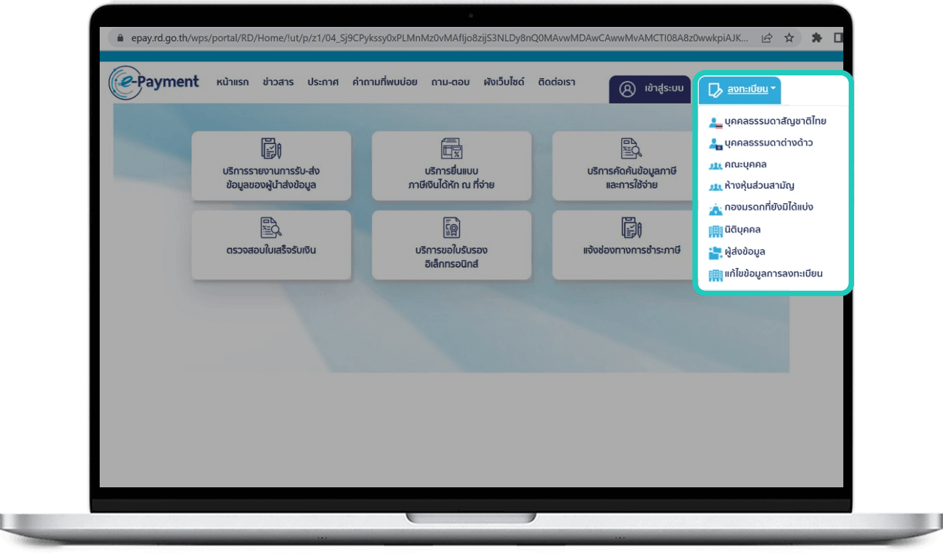Toggle the ลงทะเบียน dropdown arrow caret
The image size is (943, 560).
tap(773, 89)
